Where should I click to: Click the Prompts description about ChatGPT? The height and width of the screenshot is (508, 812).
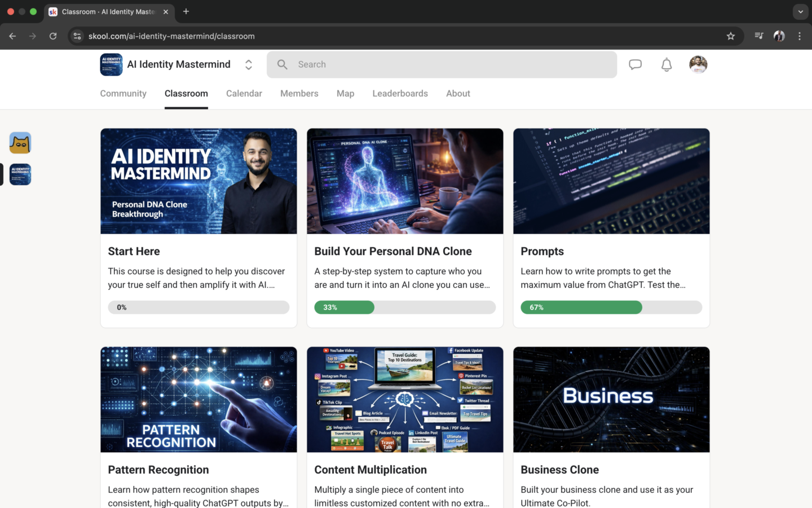(x=603, y=278)
